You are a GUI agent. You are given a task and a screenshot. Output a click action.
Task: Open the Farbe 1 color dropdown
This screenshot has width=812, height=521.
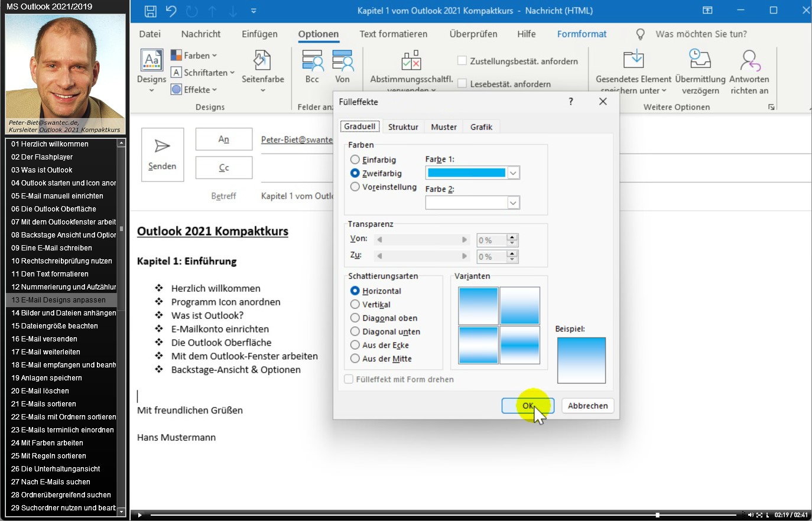click(x=513, y=173)
